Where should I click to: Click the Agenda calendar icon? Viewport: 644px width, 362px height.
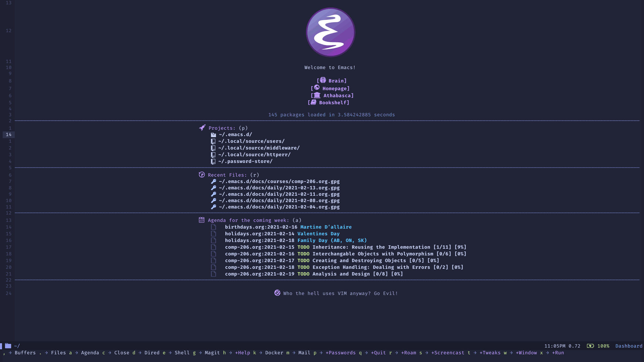[201, 220]
